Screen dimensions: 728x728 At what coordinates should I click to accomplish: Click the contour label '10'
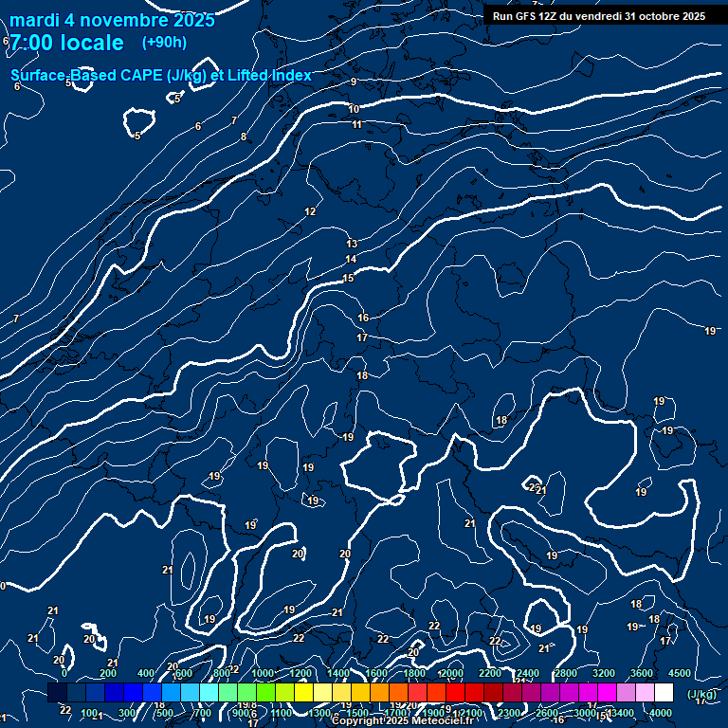354,109
